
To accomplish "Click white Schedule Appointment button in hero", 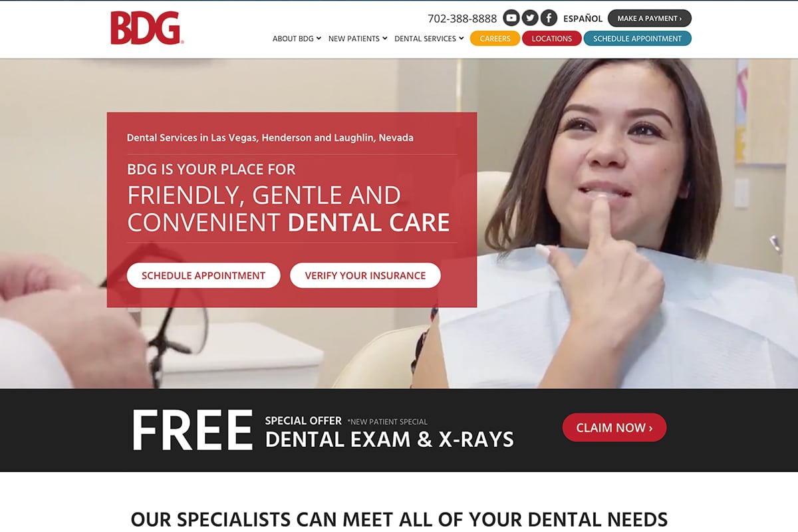I will click(x=203, y=275).
